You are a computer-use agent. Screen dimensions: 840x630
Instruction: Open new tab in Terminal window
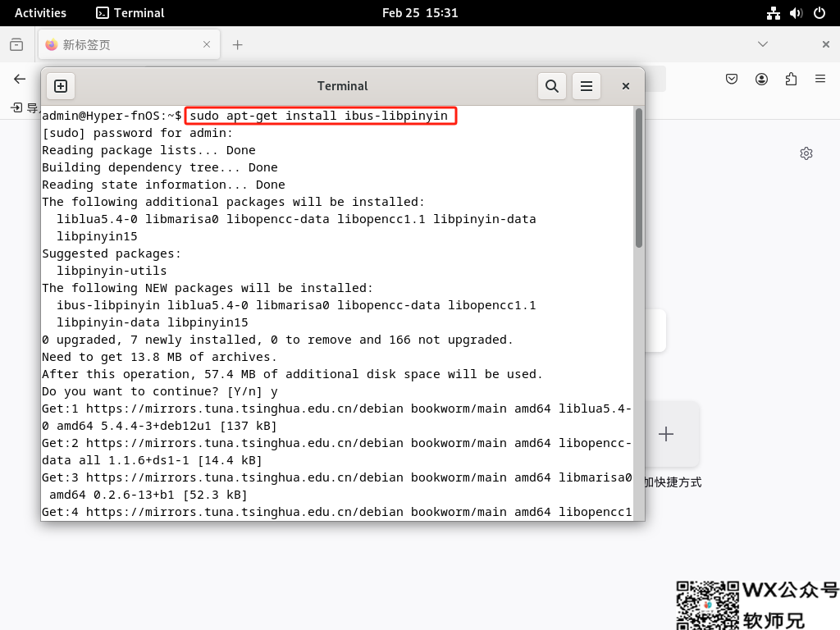pos(61,86)
